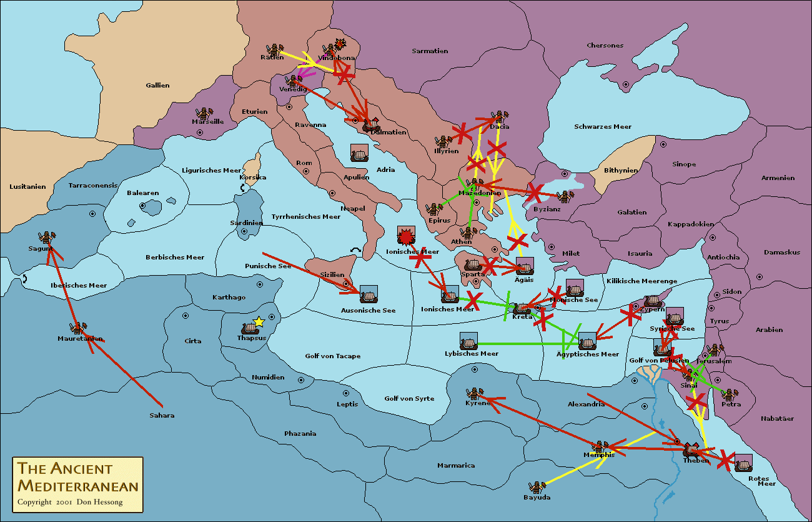Click the army unit in Petra
Viewport: 812px width, 522px height.
[729, 394]
